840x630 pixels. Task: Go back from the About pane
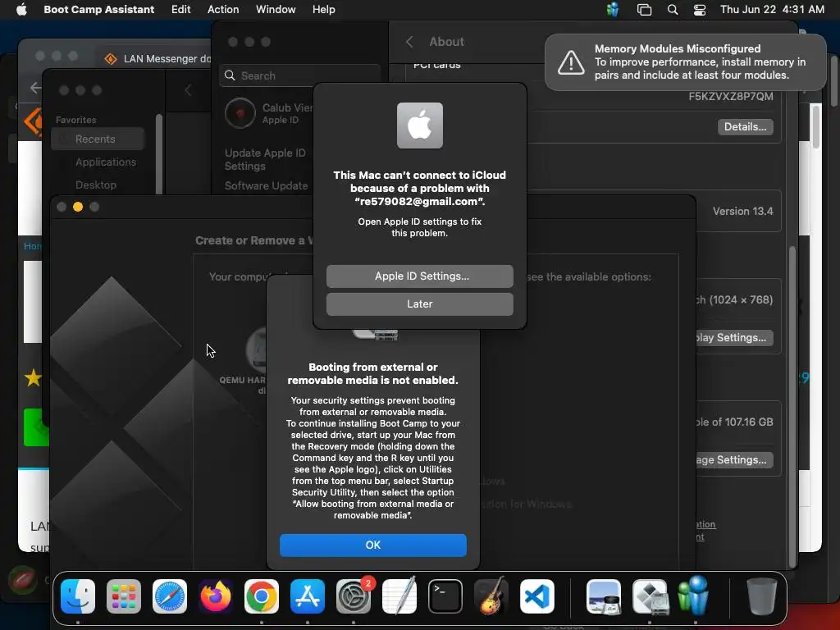coord(409,42)
